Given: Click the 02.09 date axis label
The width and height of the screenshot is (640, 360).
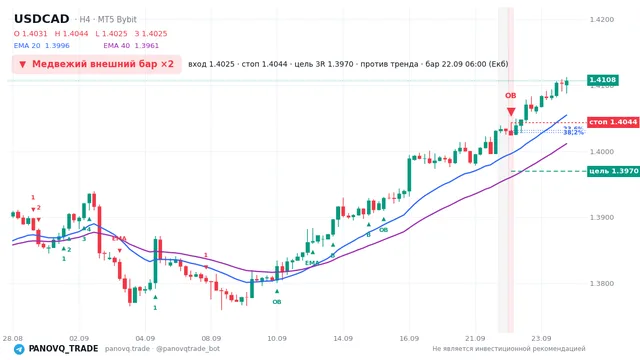Looking at the screenshot, I should (79, 338).
